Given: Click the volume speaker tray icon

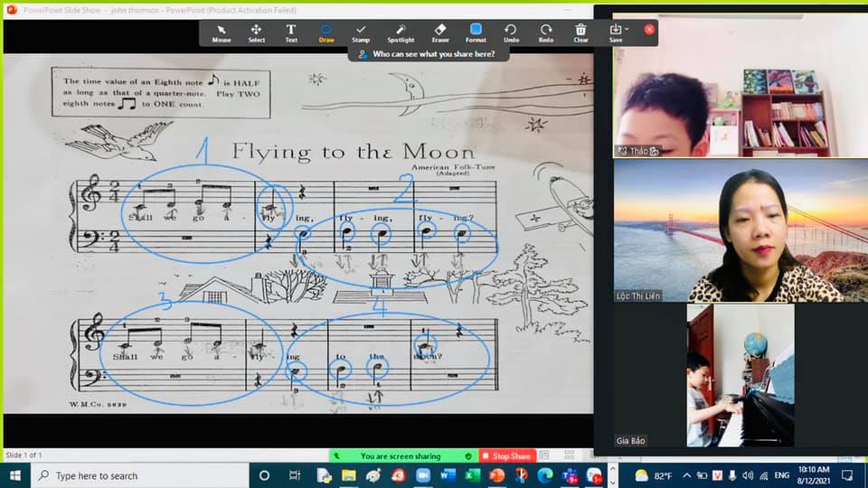Looking at the screenshot, I should [748, 476].
